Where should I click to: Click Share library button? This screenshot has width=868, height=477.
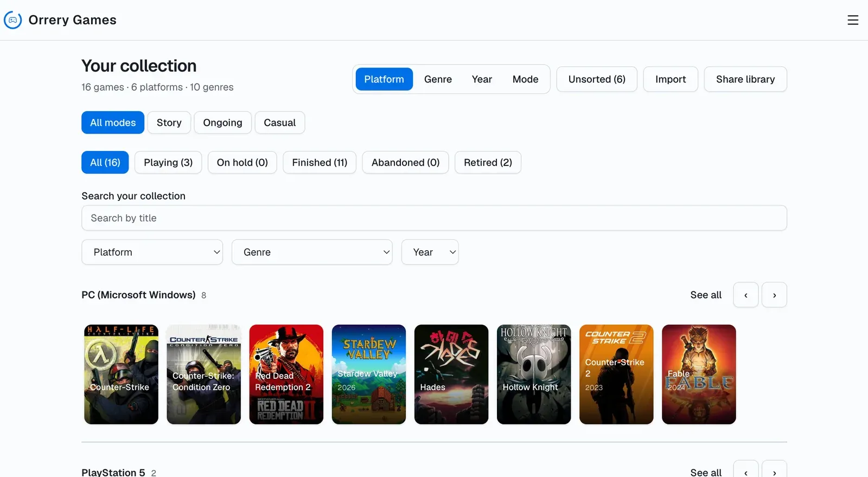point(745,79)
